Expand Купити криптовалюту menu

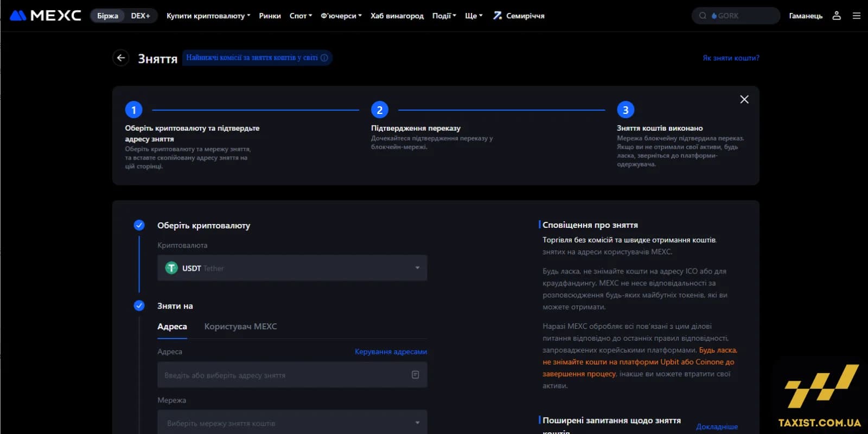[208, 16]
